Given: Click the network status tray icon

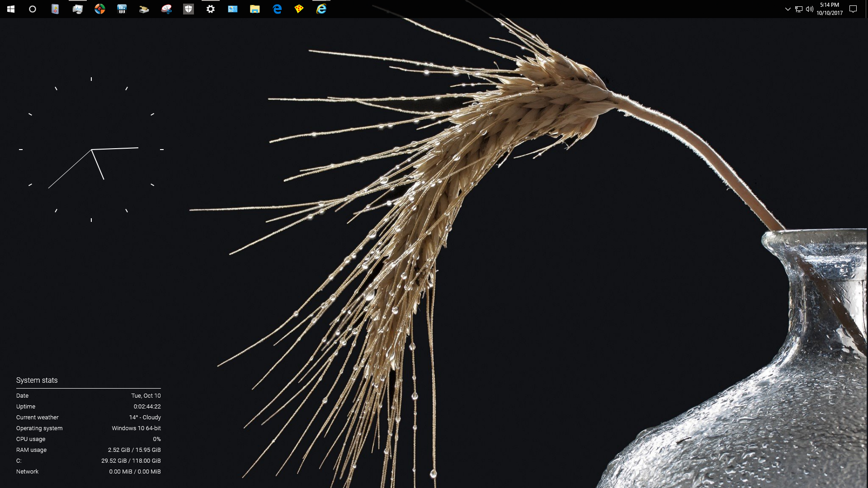Looking at the screenshot, I should [799, 9].
